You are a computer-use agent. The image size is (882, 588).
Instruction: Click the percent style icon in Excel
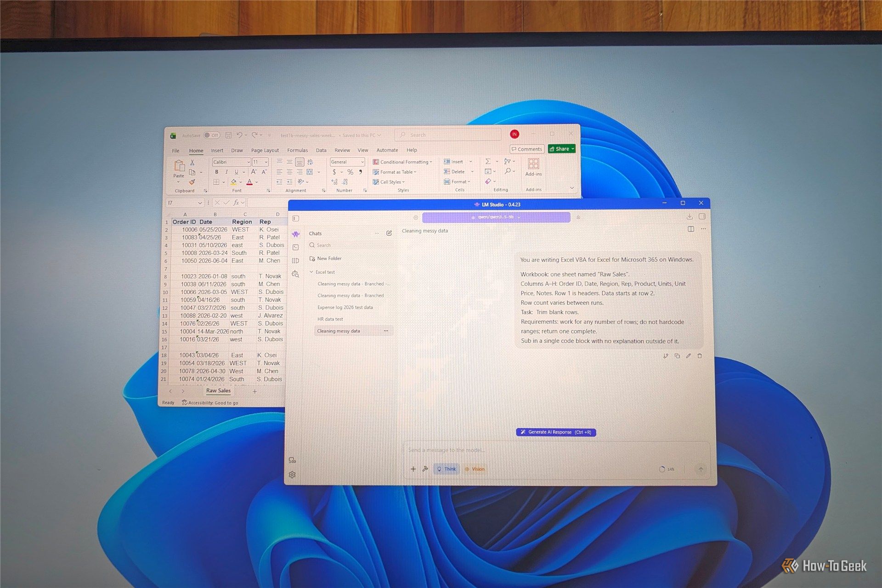click(351, 172)
